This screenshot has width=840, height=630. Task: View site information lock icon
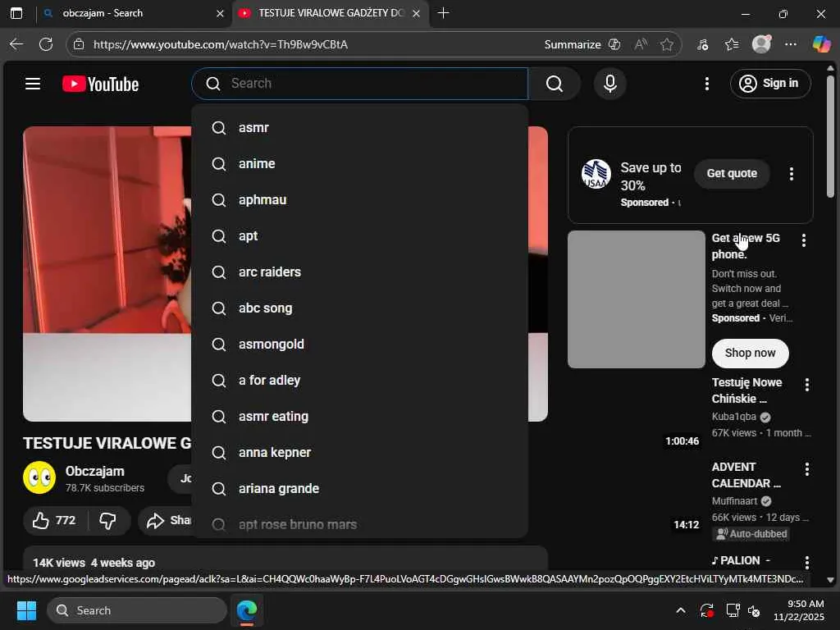tap(79, 44)
